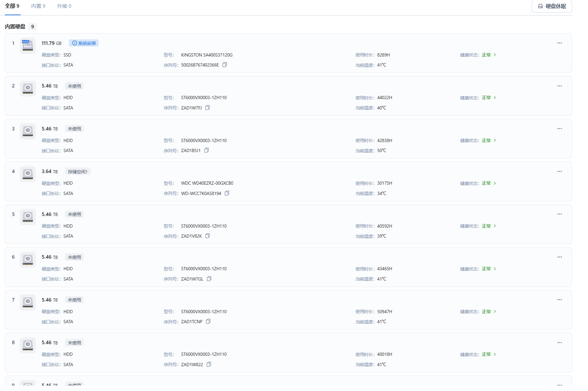Click the 111.79 GB capacity label
Screen dimensions: 588x391
point(51,43)
